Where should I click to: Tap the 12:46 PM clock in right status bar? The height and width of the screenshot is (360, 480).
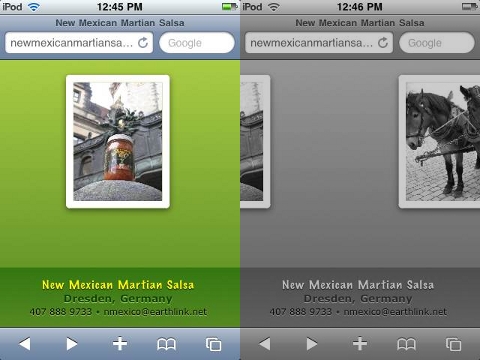pos(360,7)
